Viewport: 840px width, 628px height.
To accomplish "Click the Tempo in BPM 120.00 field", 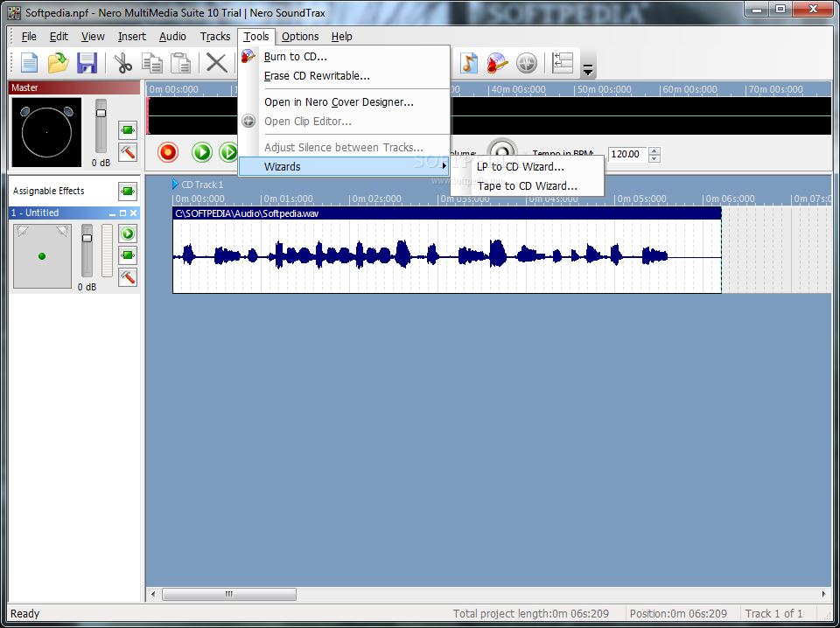I will pos(626,154).
